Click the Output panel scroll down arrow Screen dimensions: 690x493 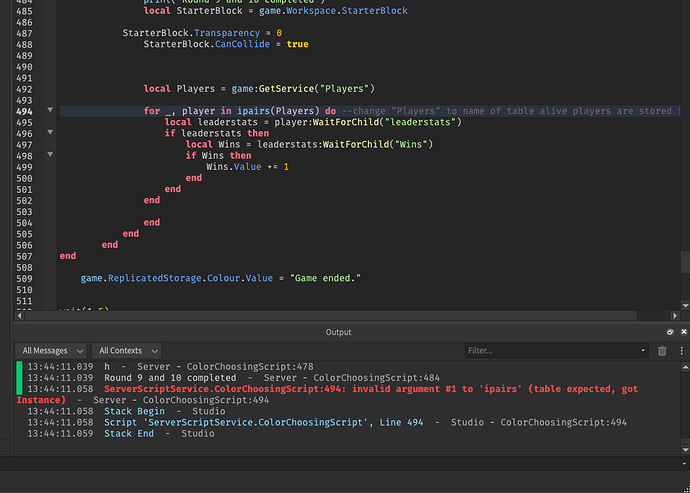[685, 449]
